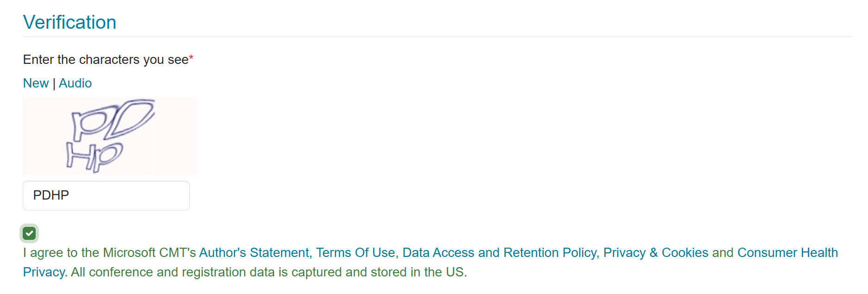Screen dimensions: 868x294
Task: Open the Author's Statement link
Action: (254, 253)
